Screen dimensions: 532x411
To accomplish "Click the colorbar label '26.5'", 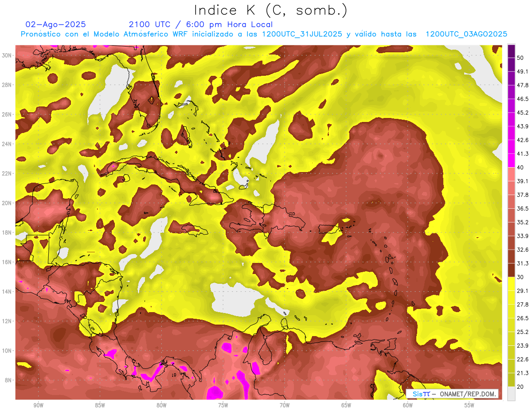I will pyautogui.click(x=523, y=318).
